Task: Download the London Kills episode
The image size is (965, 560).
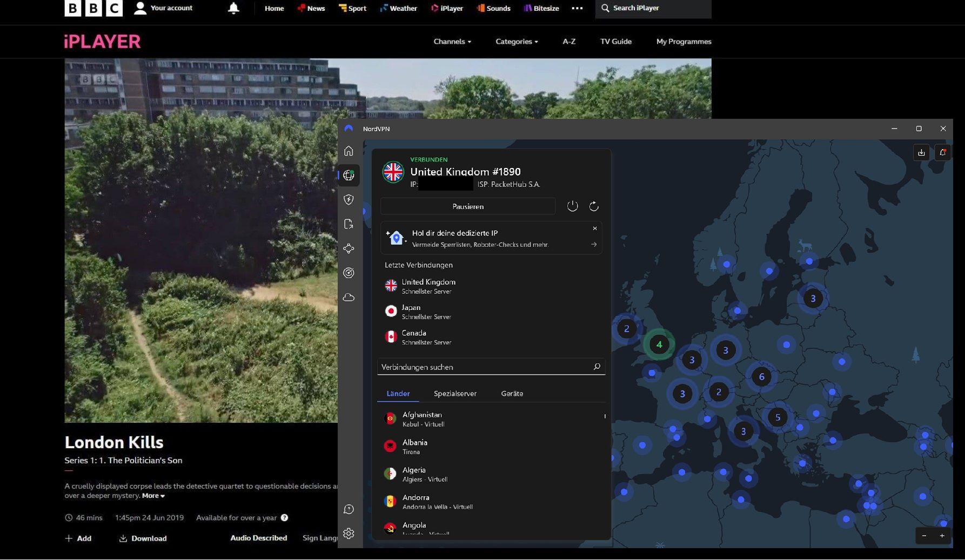Action: tap(143, 538)
